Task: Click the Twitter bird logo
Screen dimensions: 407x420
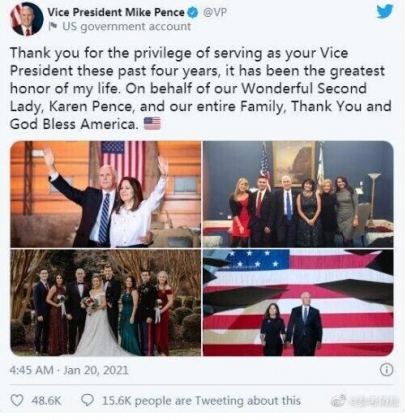Action: 385,12
